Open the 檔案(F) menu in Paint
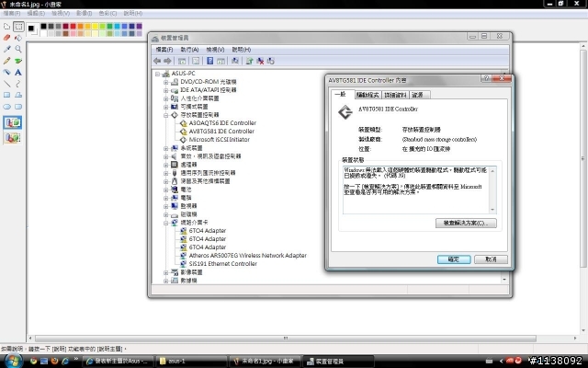Screen dimensions: 588x368 tap(12, 13)
